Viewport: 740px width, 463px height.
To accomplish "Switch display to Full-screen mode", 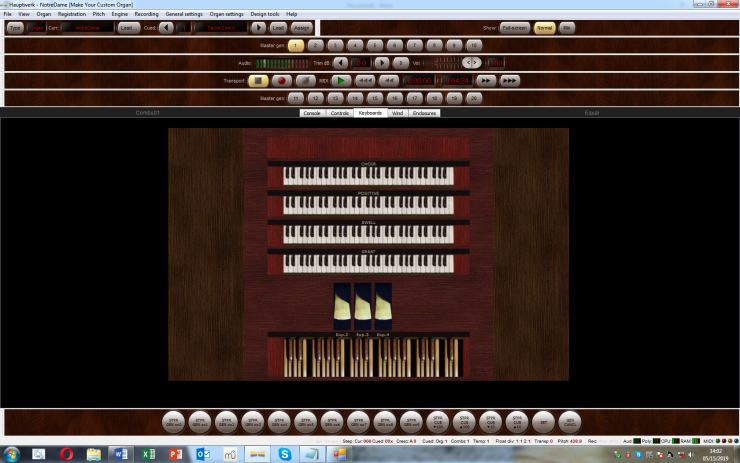I will (x=515, y=28).
